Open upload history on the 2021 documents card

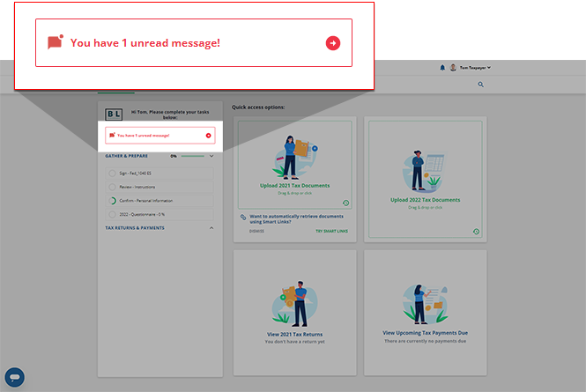(346, 203)
